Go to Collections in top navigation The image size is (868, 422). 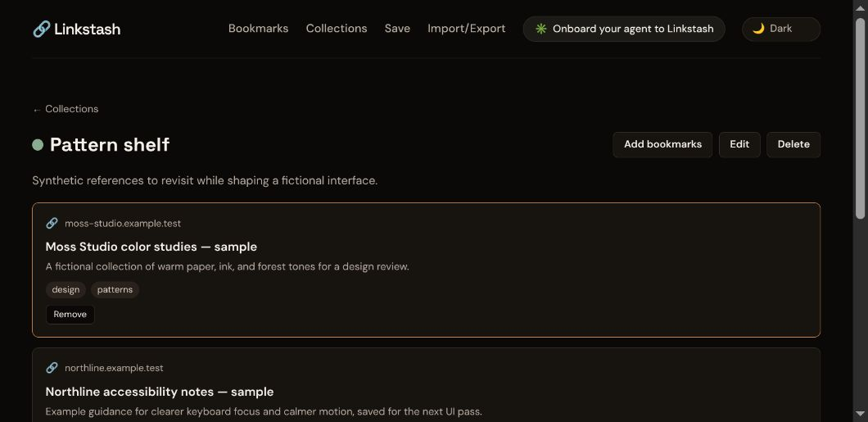pyautogui.click(x=337, y=28)
